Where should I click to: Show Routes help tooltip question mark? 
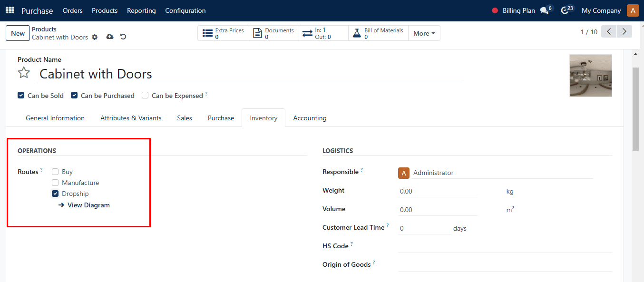point(41,170)
